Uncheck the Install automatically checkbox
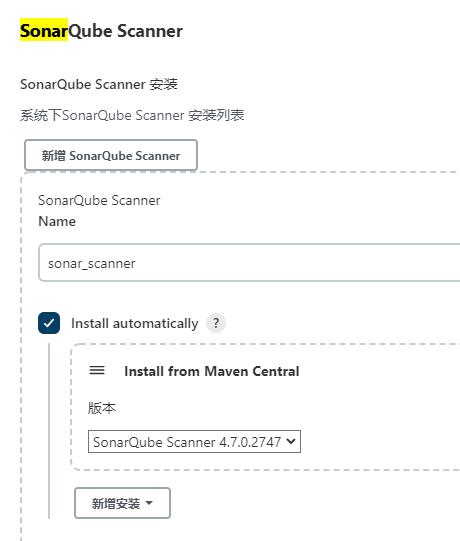This screenshot has width=460, height=541. click(x=49, y=323)
